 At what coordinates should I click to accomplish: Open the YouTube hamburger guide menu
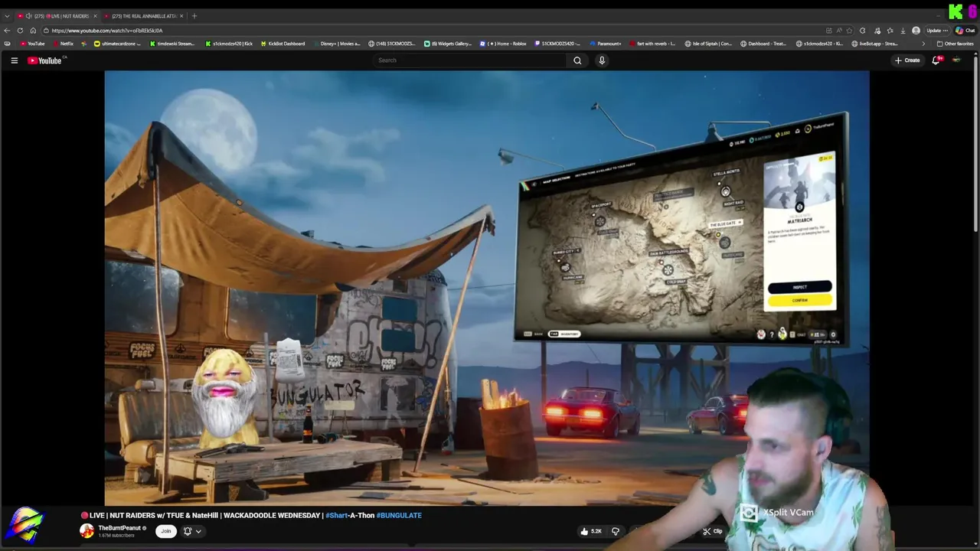(x=14, y=60)
